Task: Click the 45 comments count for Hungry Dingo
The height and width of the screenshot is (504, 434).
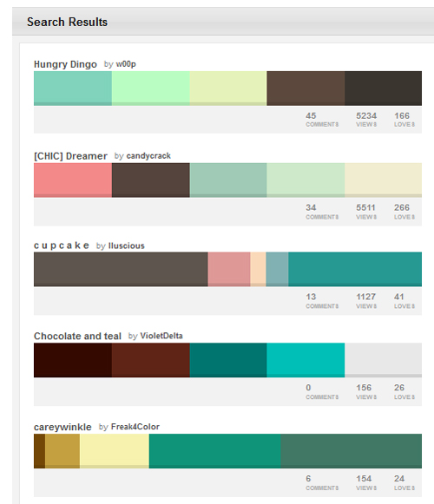Action: [322, 119]
